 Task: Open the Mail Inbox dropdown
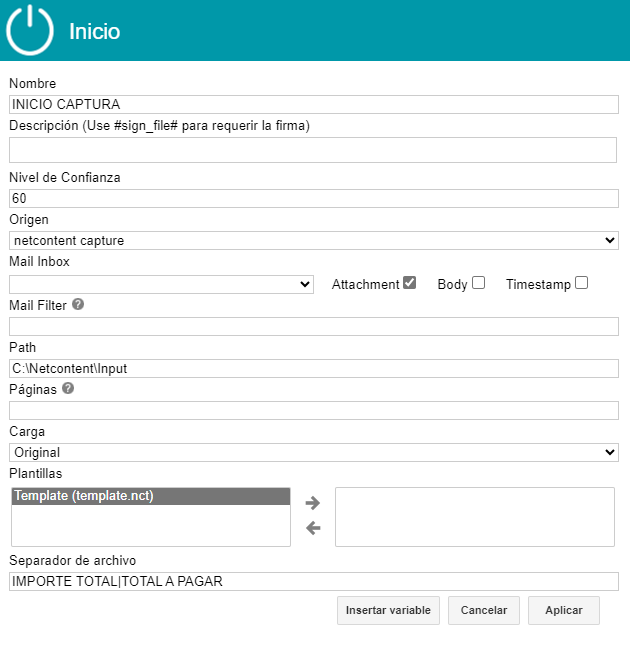pyautogui.click(x=162, y=284)
